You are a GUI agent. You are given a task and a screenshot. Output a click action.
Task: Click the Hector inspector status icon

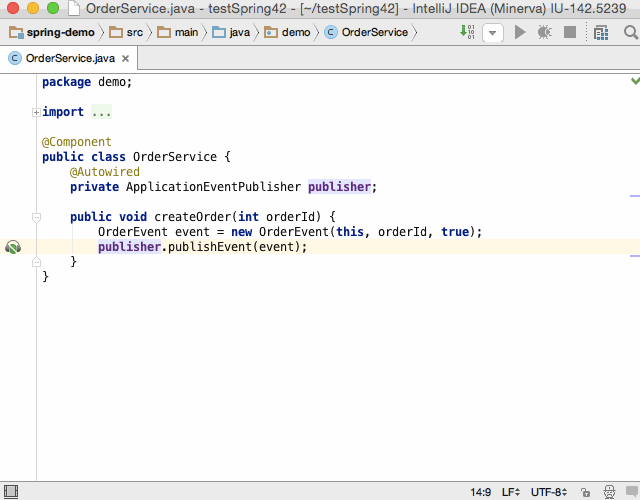coord(609,492)
